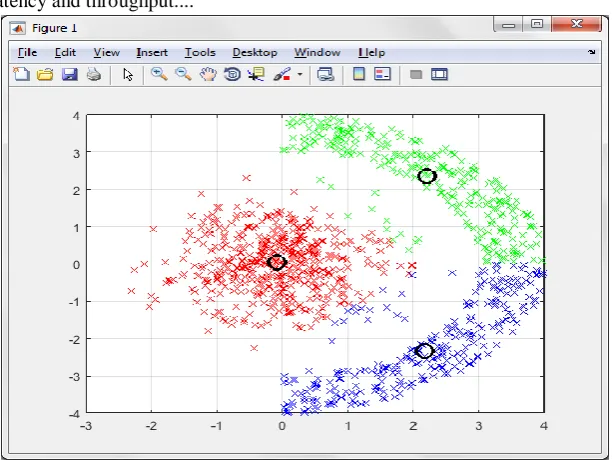Screen dimensions: 613x465
Task: Click the Hide Plot Tools icon
Action: 416,74
